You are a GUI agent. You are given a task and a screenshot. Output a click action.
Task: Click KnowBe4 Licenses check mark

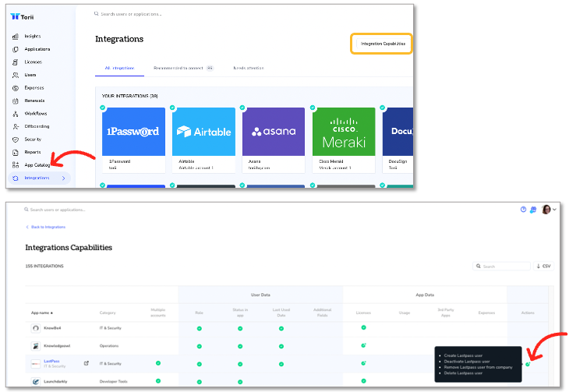point(363,327)
